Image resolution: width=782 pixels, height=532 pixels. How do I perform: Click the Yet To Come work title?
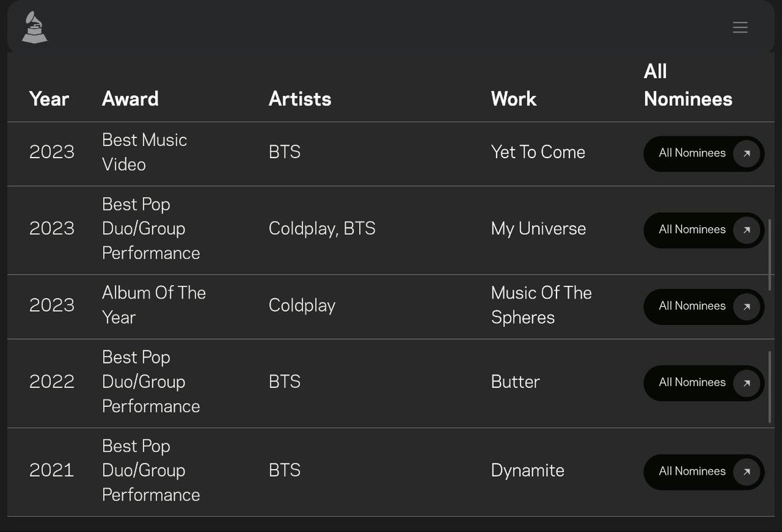click(x=538, y=152)
